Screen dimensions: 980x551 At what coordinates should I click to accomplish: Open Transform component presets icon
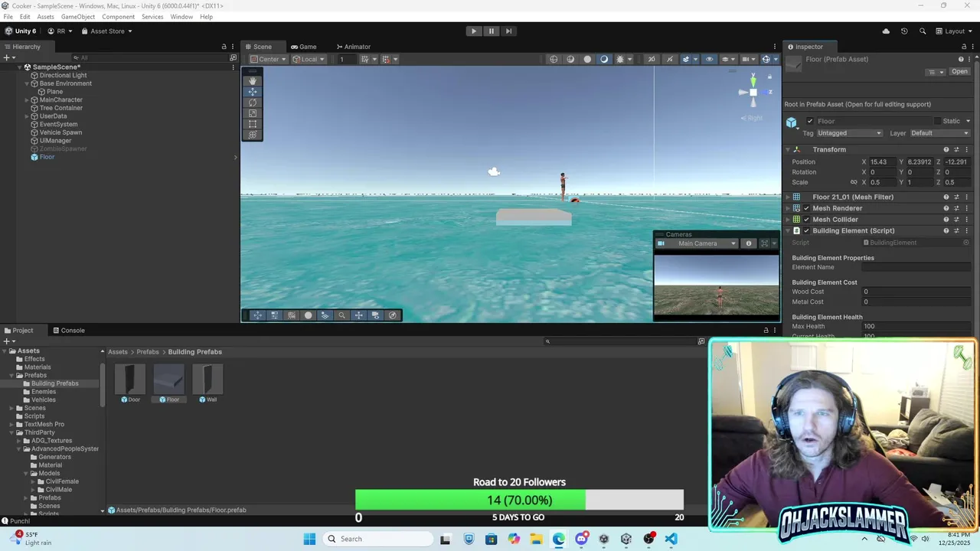coord(956,150)
